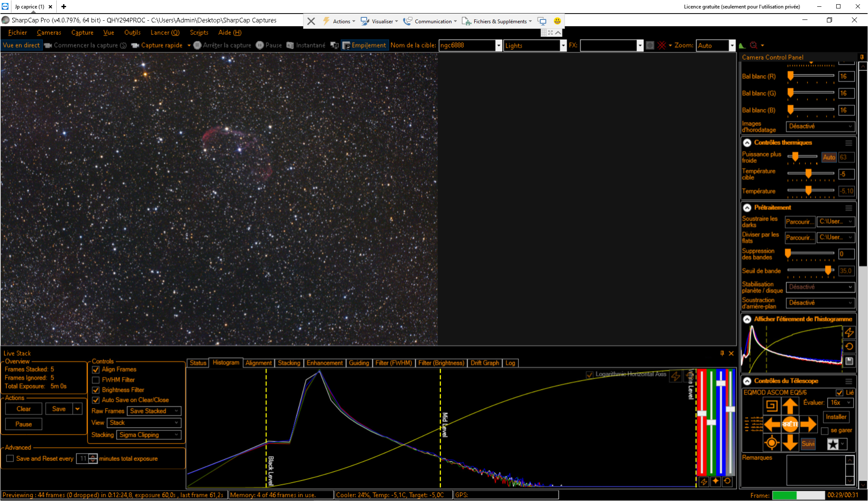Slew telescope left with the left arrow
This screenshot has height=501, width=868.
[x=772, y=424]
